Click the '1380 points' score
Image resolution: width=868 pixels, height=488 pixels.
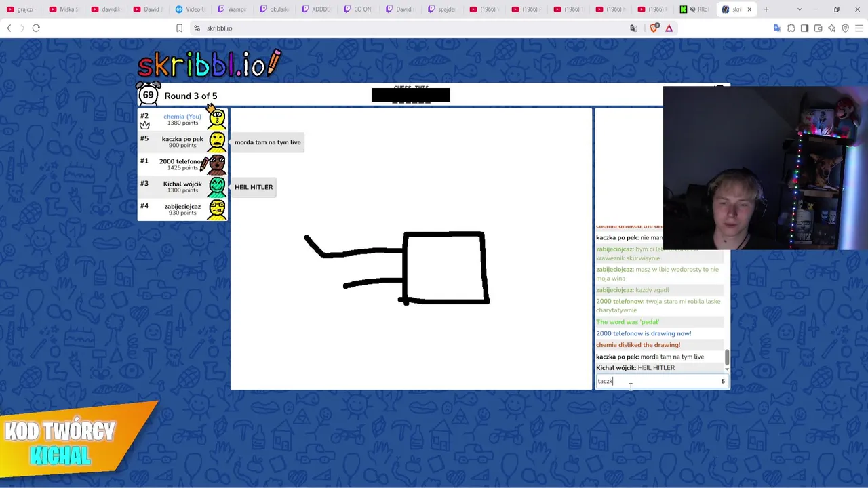click(x=182, y=123)
